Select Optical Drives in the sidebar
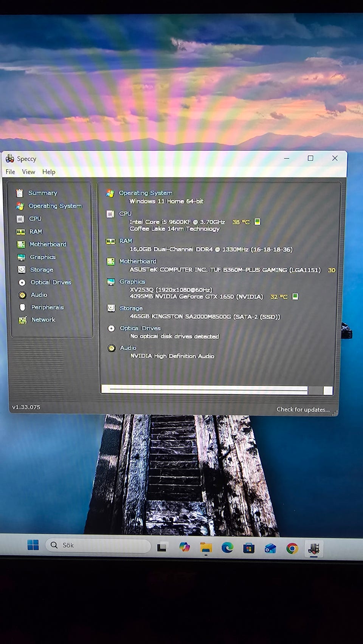The height and width of the screenshot is (644, 363). coord(51,283)
